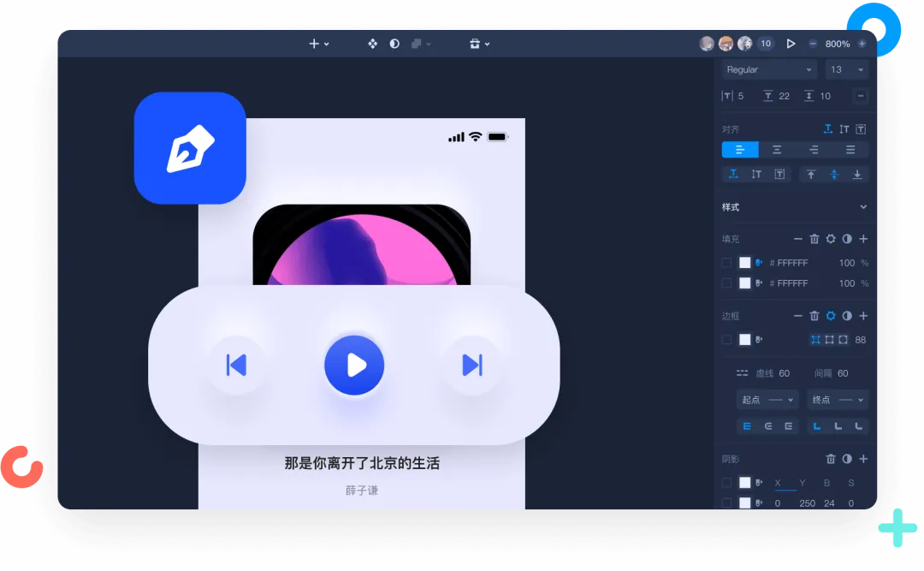Toggle shadow checkbox in the X Y B S row

pos(726,483)
